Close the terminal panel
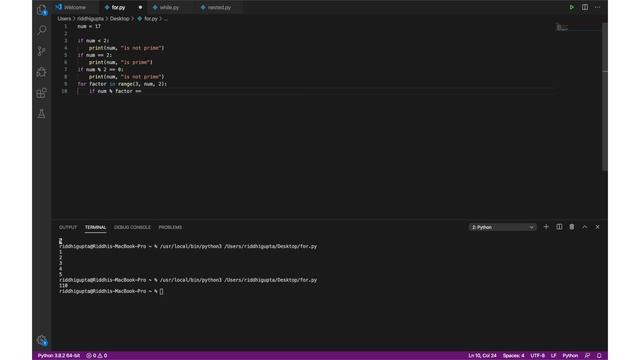The height and width of the screenshot is (360, 640). tap(598, 227)
